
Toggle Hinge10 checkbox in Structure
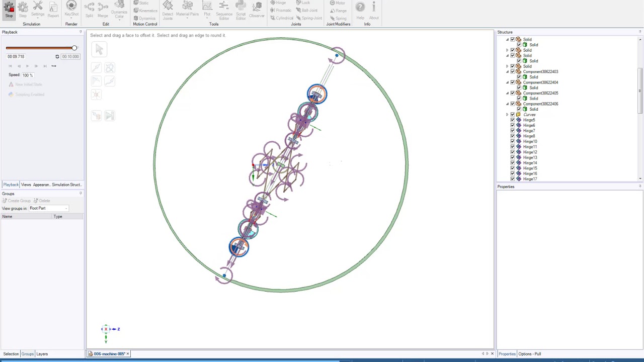[x=513, y=141]
